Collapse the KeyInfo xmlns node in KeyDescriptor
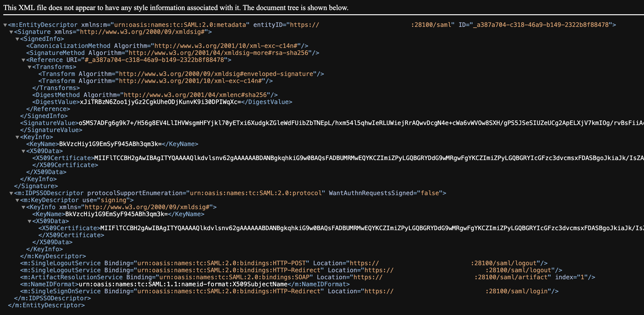Screen dimensions: 644x315 (x=23, y=207)
